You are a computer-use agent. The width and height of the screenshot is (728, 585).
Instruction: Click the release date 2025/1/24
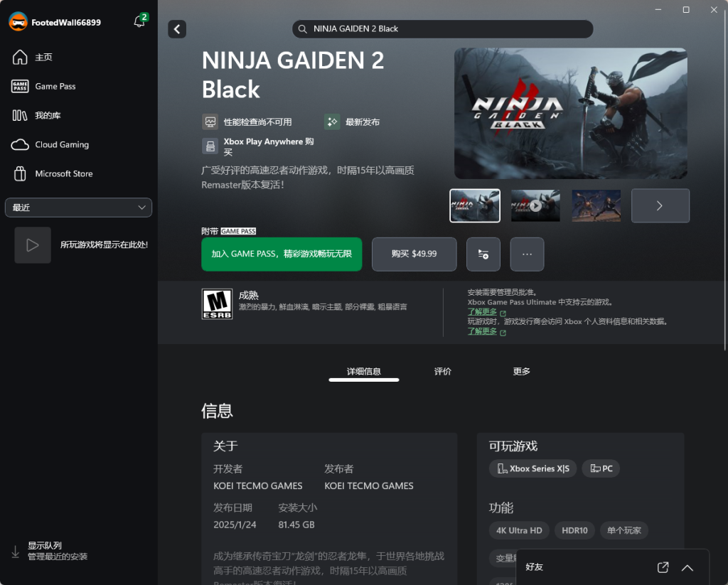tap(235, 525)
